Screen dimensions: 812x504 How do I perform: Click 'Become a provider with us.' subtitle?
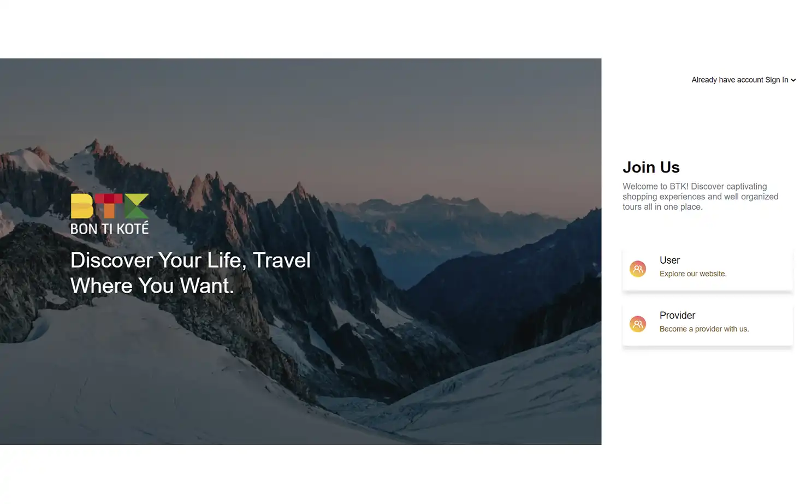coord(704,329)
